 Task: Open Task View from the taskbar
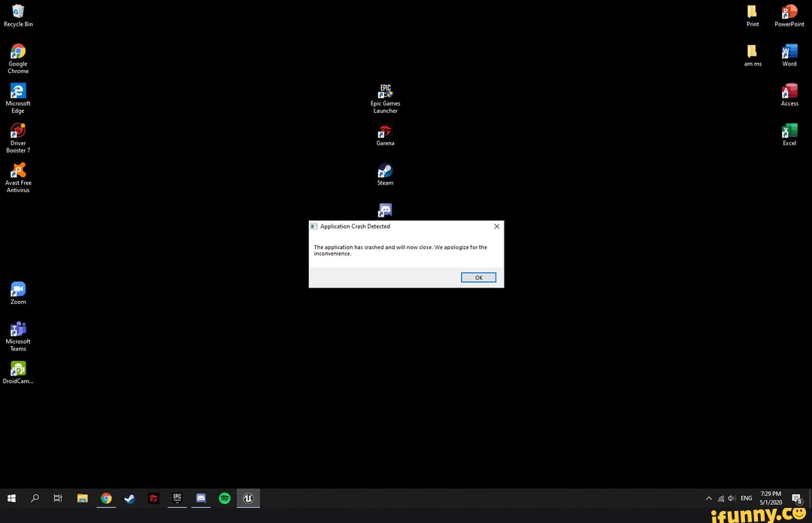(x=57, y=498)
